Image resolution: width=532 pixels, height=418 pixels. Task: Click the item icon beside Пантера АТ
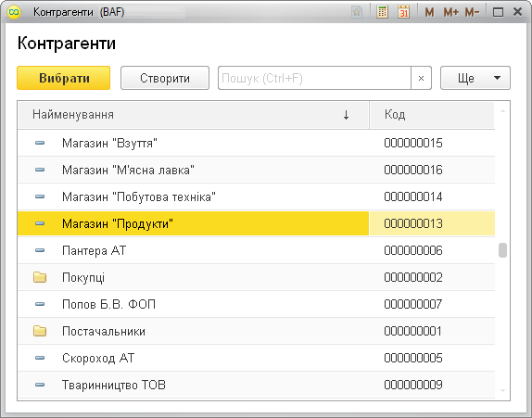click(40, 250)
